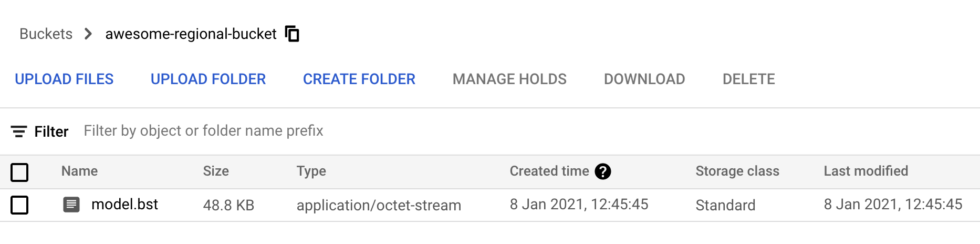Click Upload Files button
Screen dimensions: 980x244
tap(64, 79)
